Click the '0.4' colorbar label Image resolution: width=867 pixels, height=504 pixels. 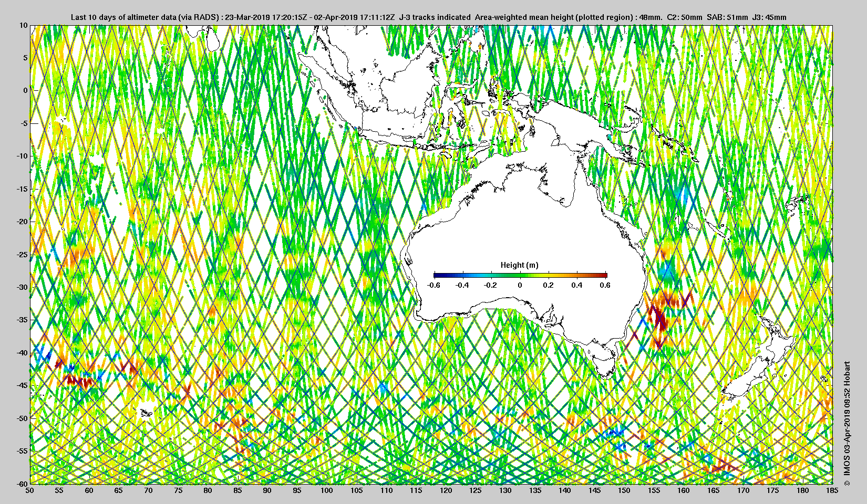pos(576,285)
